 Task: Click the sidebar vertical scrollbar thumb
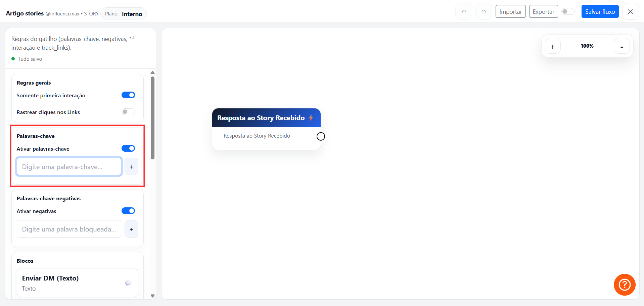tap(152, 118)
